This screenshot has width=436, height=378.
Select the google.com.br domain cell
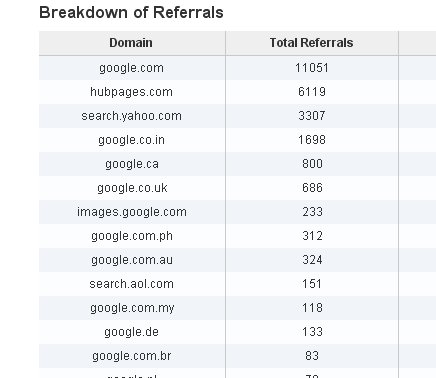pos(132,356)
